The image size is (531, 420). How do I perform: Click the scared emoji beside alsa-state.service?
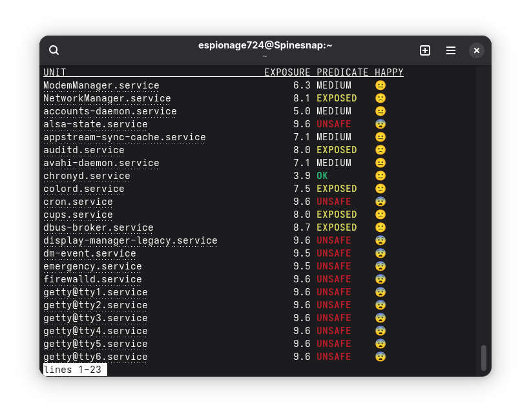click(380, 124)
